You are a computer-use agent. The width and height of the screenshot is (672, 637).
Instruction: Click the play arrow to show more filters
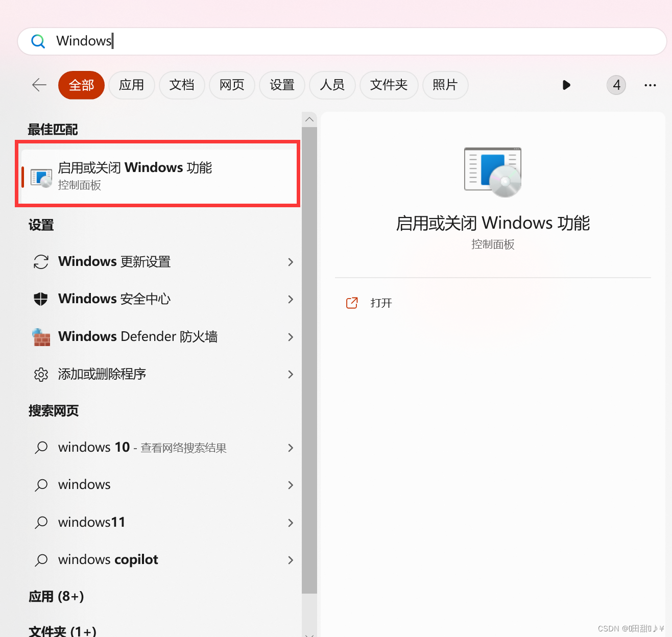tap(566, 85)
